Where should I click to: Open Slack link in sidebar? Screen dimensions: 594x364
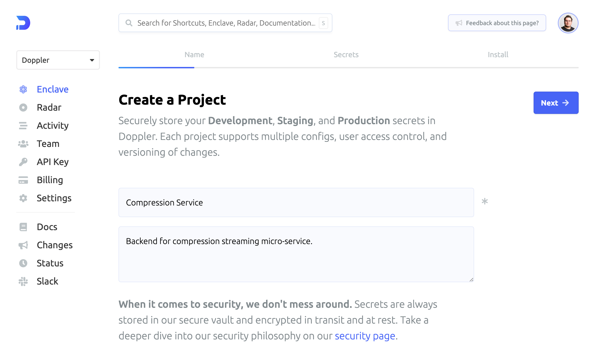coord(47,281)
